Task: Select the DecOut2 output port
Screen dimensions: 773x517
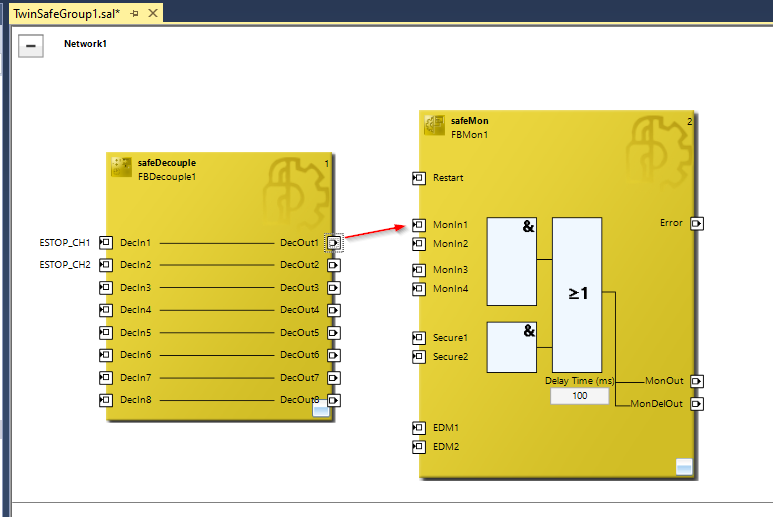Action: 334,265
